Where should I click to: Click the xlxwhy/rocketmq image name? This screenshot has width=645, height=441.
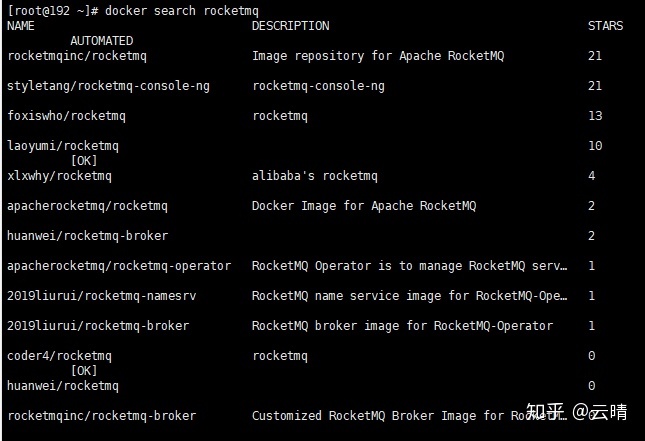tap(59, 176)
